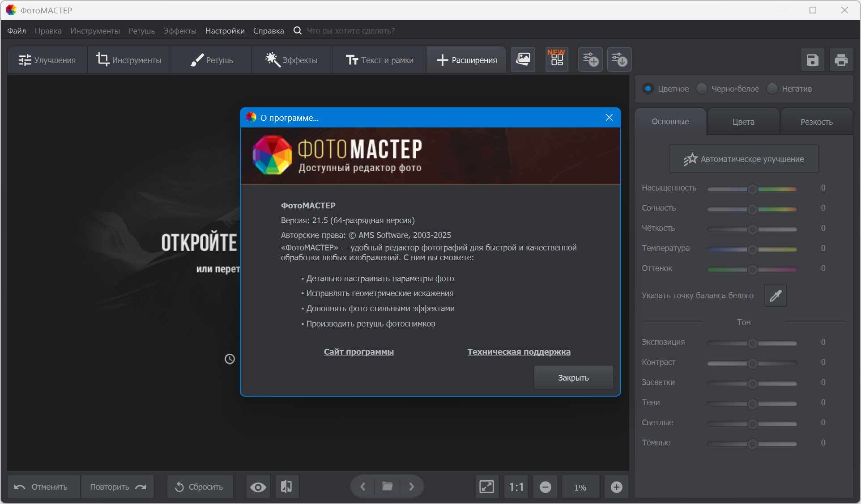Screen dimensions: 861x504
Task: Click the NEW collage grid icon
Action: click(x=557, y=59)
